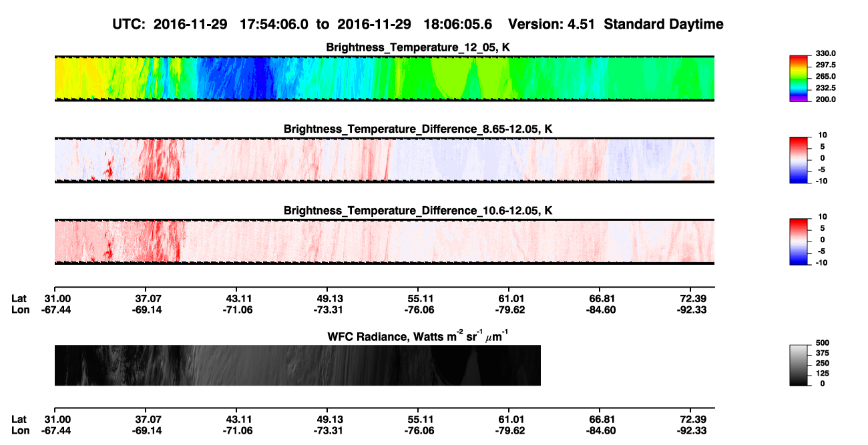Select the Brightness_Temperature_Difference_8.65-12.05, K title
868x445 pixels.
(x=418, y=128)
